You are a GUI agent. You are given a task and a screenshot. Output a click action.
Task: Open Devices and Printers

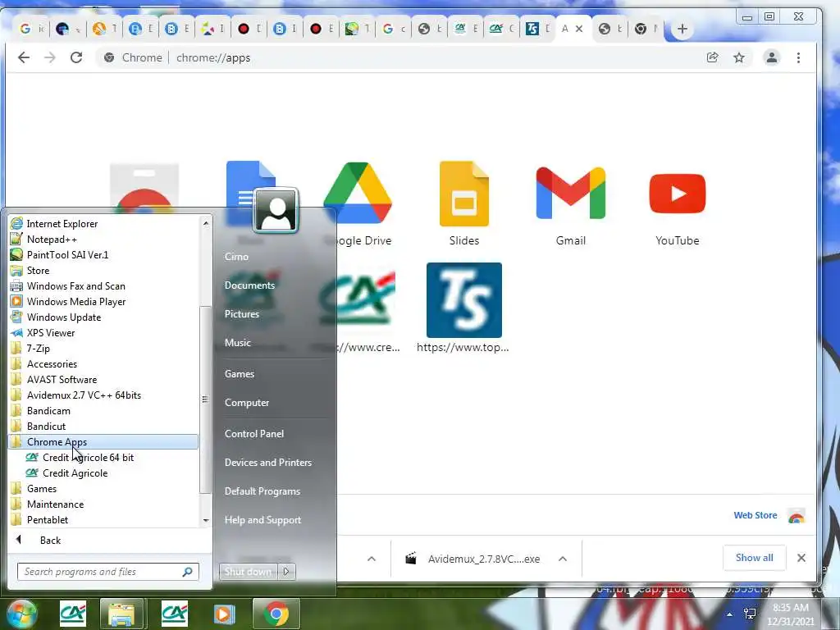[x=268, y=463]
